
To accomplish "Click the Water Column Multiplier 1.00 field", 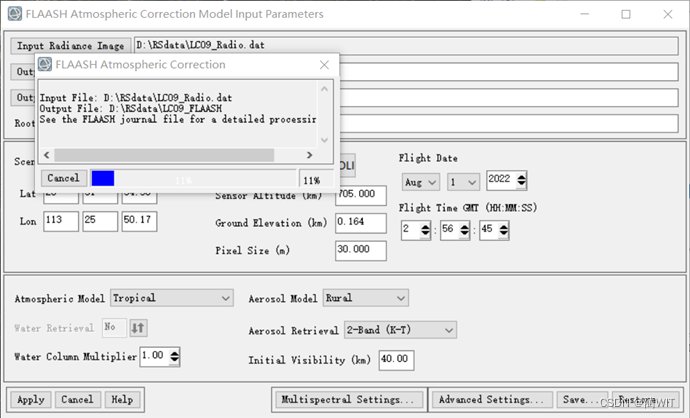I will pyautogui.click(x=155, y=356).
